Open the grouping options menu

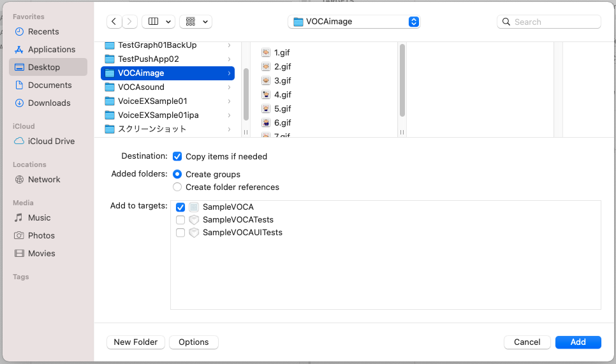click(196, 22)
